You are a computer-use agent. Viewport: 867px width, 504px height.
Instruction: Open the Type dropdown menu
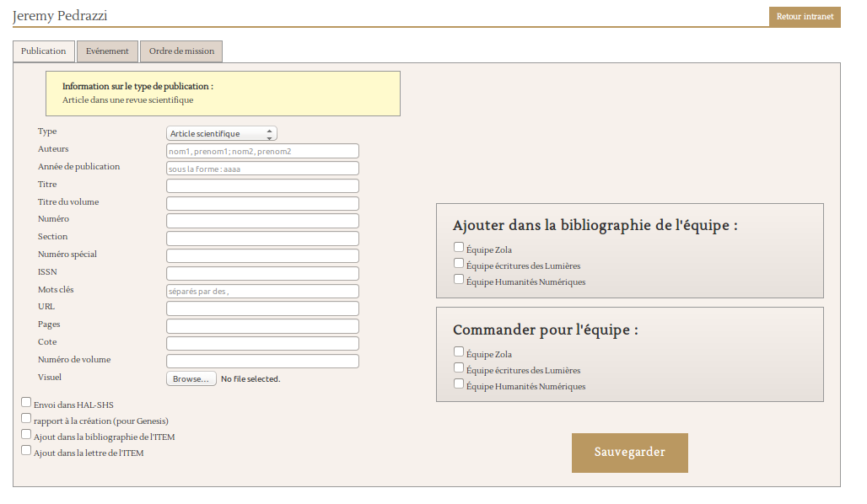(x=222, y=133)
